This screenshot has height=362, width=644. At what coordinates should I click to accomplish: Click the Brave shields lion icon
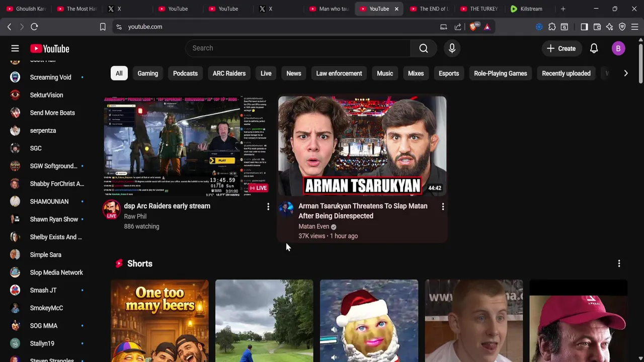pyautogui.click(x=474, y=27)
